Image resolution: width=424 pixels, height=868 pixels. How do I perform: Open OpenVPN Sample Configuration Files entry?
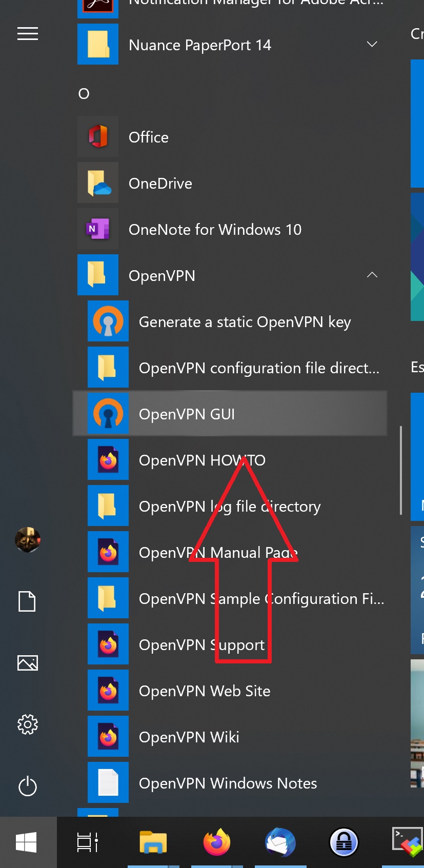pos(261,599)
